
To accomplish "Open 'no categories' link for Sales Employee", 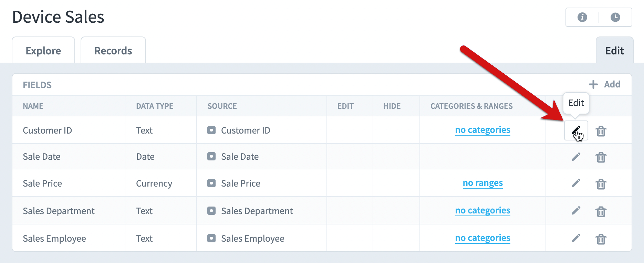I will 483,238.
